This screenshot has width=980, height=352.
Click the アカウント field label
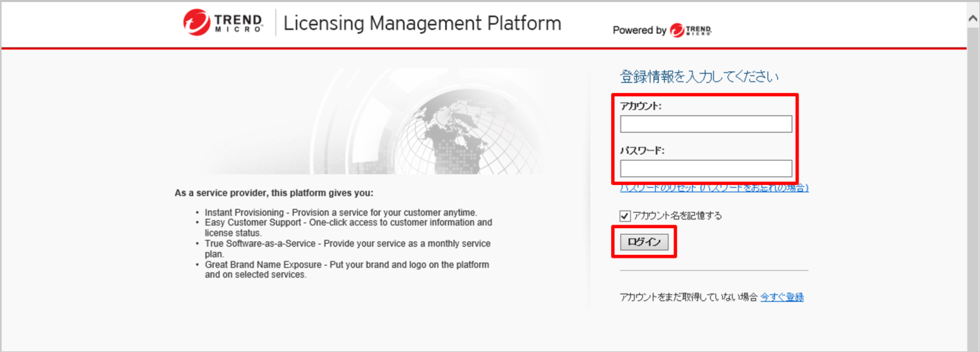click(x=641, y=106)
